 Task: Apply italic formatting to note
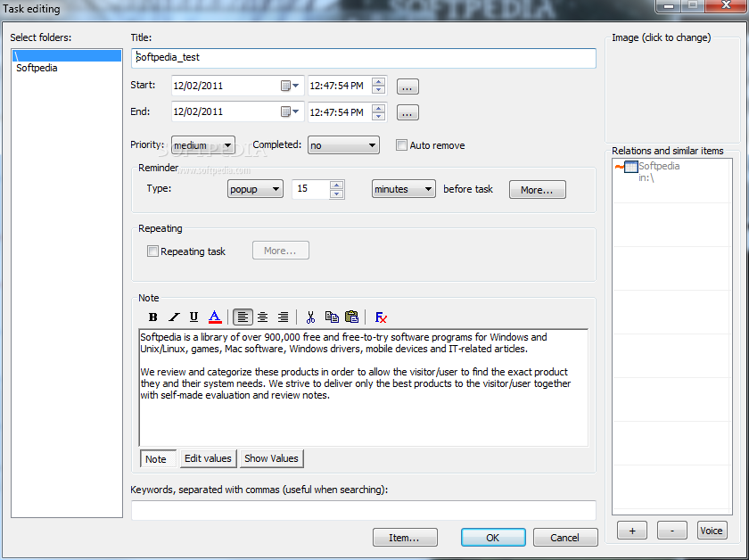coord(174,317)
